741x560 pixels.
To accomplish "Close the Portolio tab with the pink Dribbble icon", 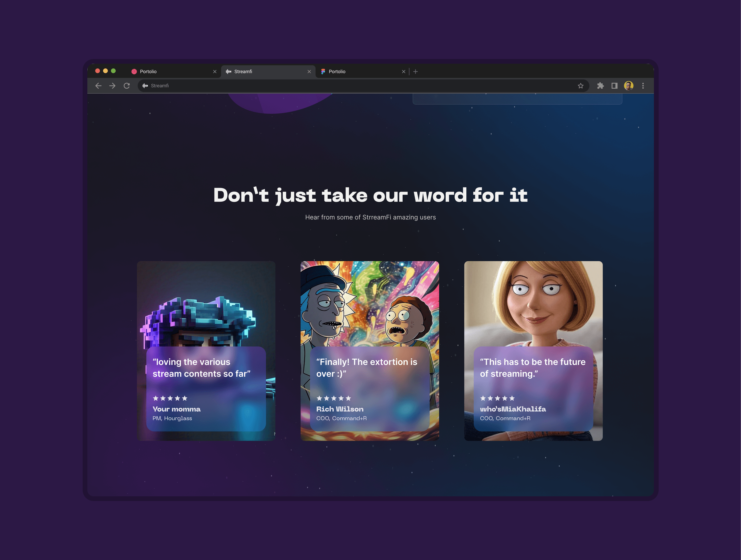I will 215,72.
